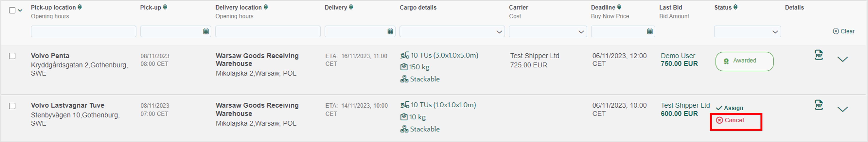Screen dimensions: 868x142
Task: Open the Status filter dropdown
Action: (x=747, y=31)
